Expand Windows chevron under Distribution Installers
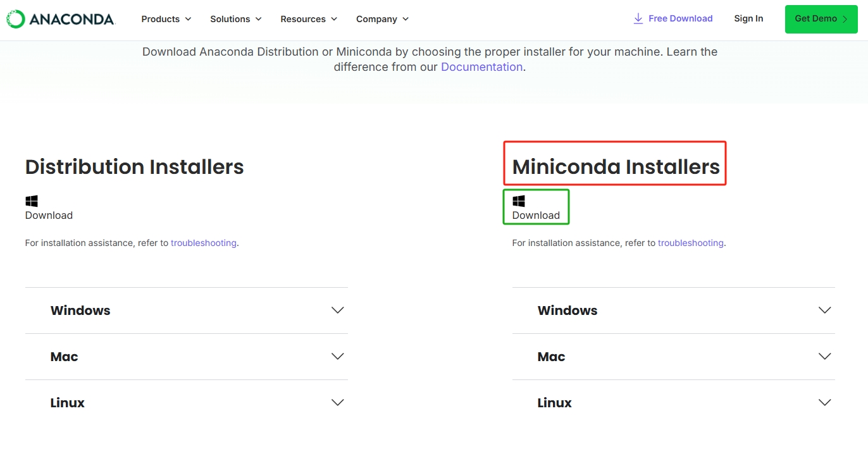 pyautogui.click(x=338, y=311)
